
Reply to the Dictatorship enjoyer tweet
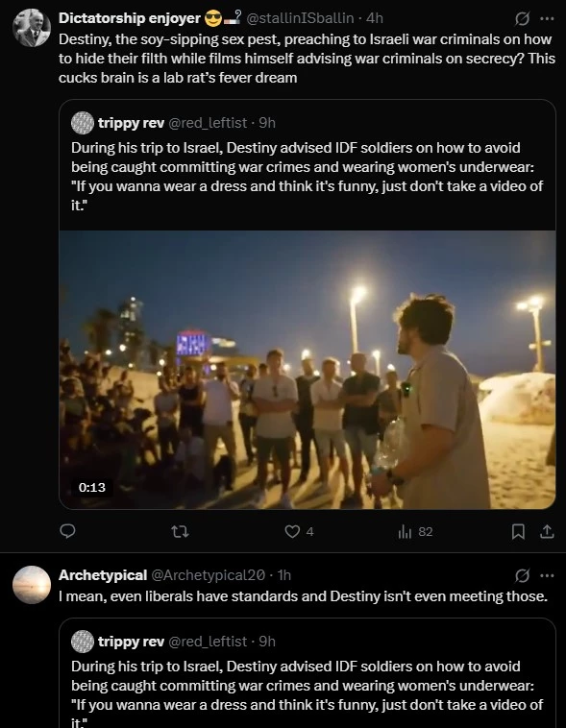[x=68, y=531]
